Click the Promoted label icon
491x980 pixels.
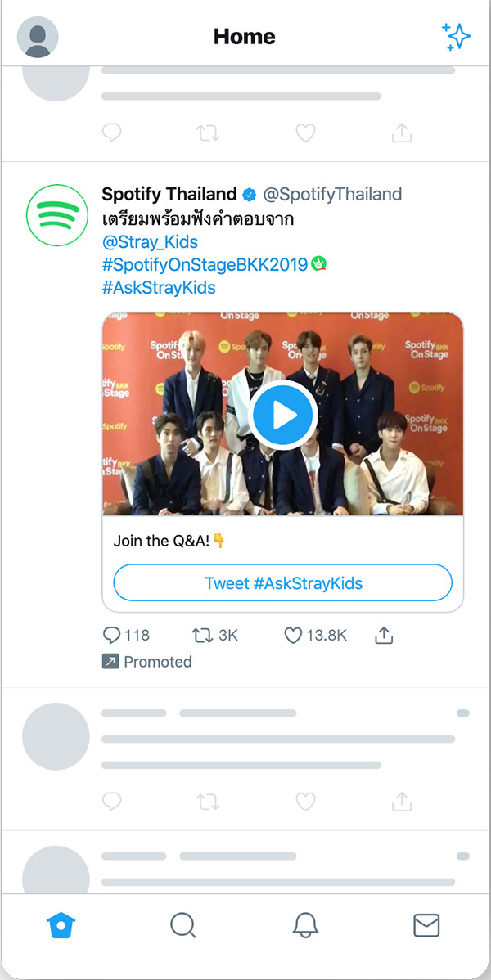point(110,662)
